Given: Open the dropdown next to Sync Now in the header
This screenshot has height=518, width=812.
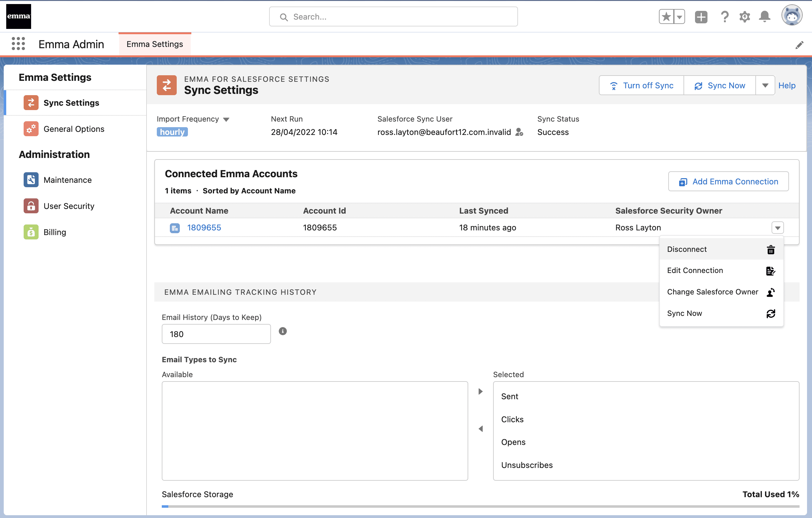Looking at the screenshot, I should click(765, 86).
